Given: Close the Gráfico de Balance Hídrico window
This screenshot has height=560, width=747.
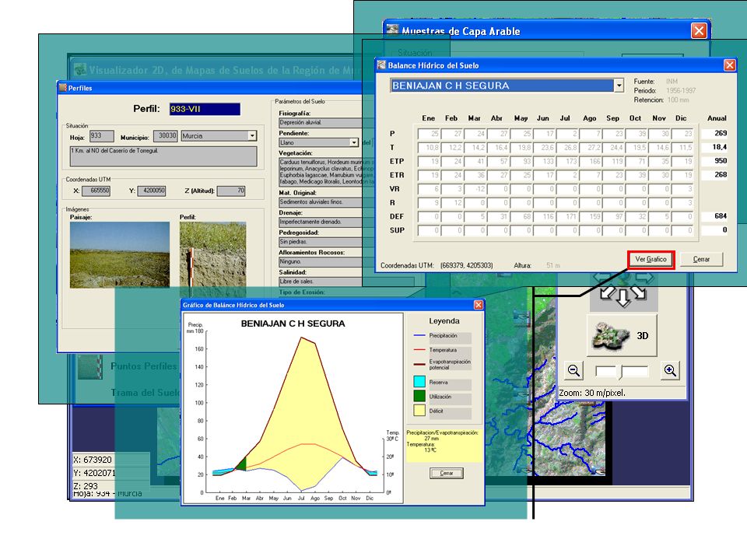Looking at the screenshot, I should point(479,305).
